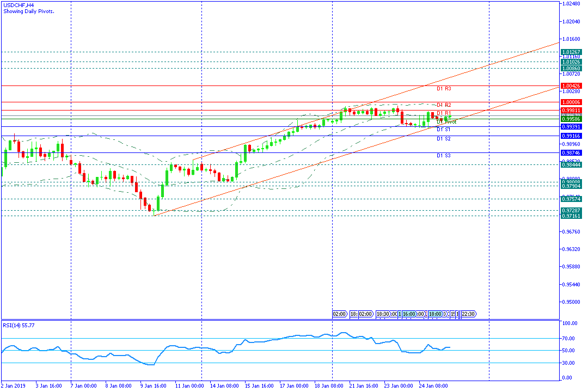Click the 9 Jan 16:00 date label

coord(154,386)
